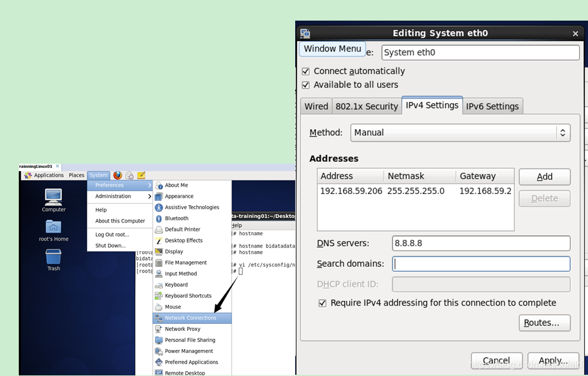
Task: Choose Shut Down... menu item
Action: (120, 246)
